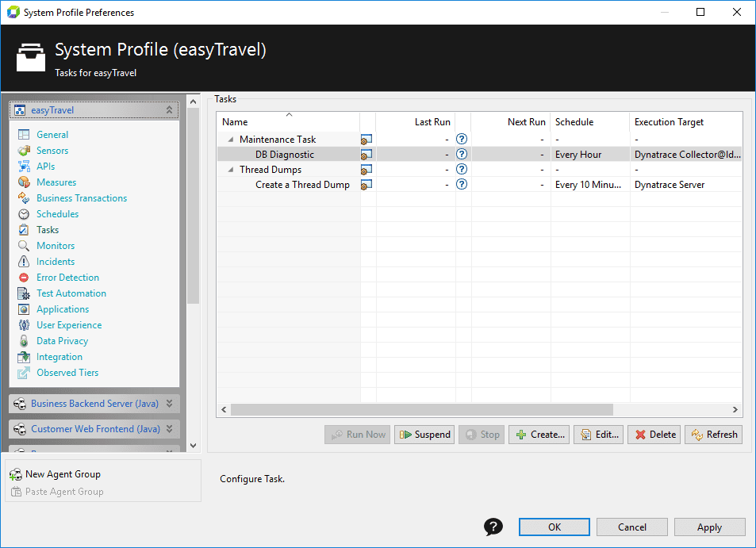Click status help icon for DB Diagnostic
The height and width of the screenshot is (548, 756).
coord(462,154)
